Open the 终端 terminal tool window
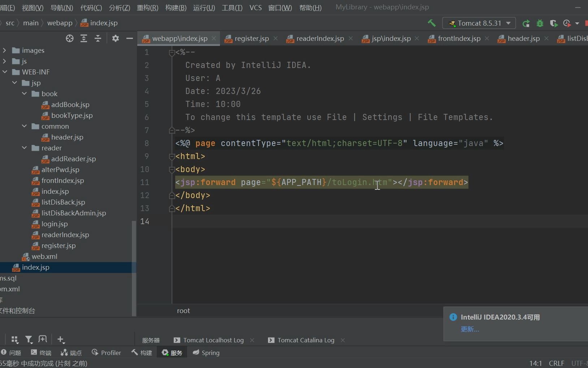This screenshot has width=588, height=368. tap(41, 352)
